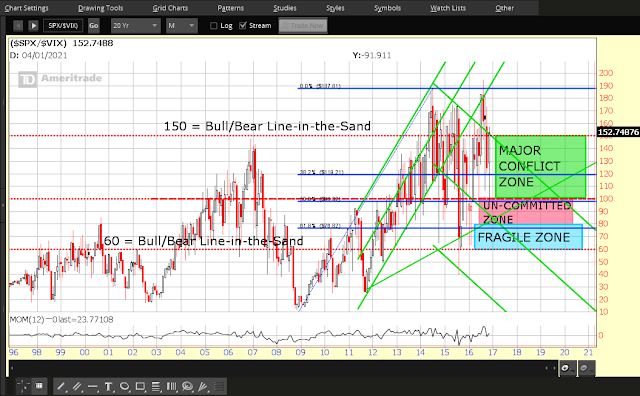
Task: Click the Y:-91.911 coordinate readout
Action: click(x=372, y=55)
